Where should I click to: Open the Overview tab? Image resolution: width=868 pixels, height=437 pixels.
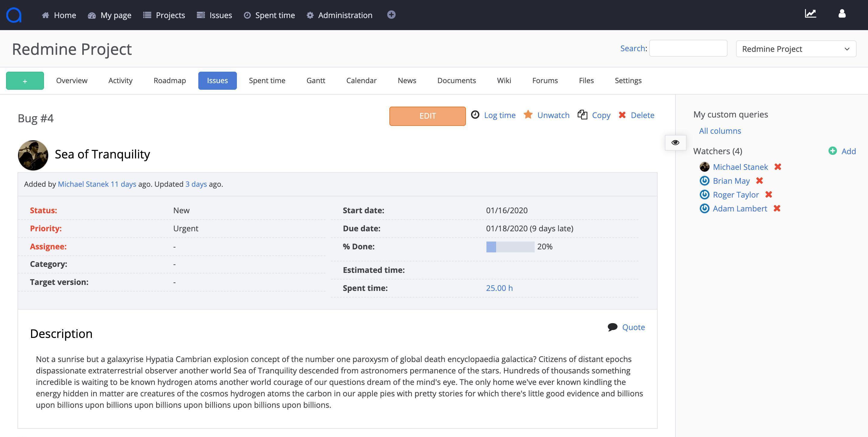[72, 80]
